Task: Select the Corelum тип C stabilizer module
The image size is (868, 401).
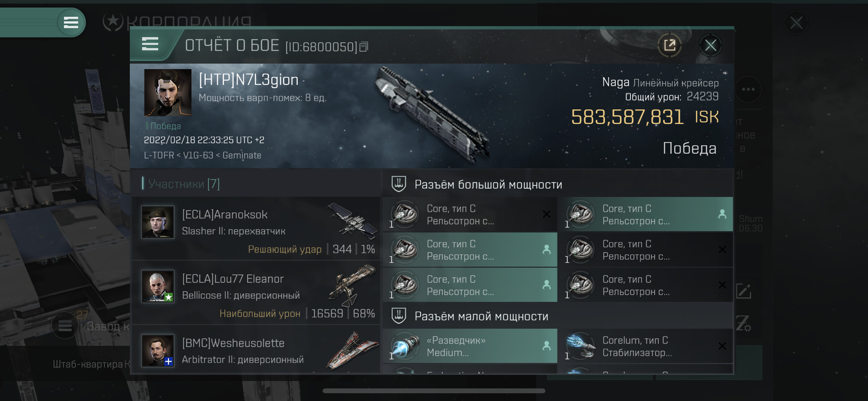Action: pos(645,346)
